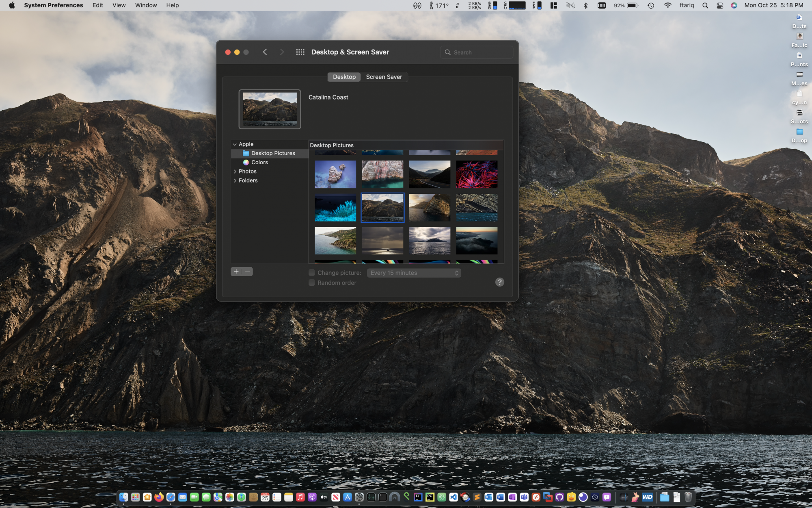Switch to the Screen Saver tab
812x508 pixels.
[x=384, y=77]
